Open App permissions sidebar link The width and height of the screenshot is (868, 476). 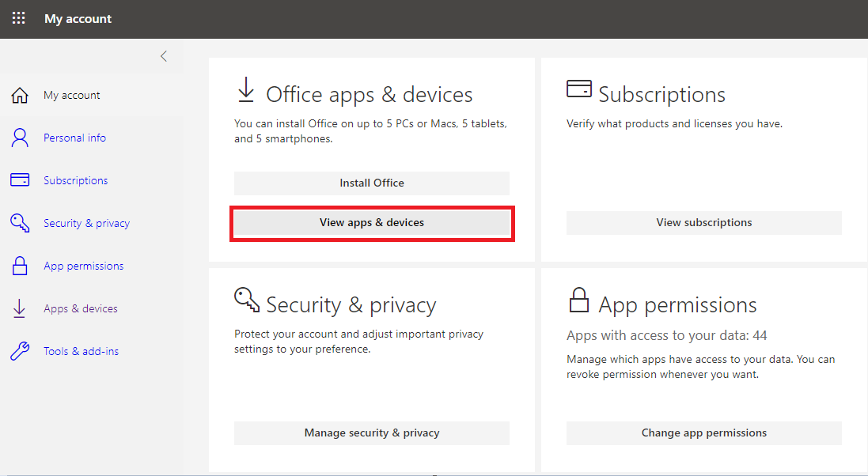(x=84, y=266)
